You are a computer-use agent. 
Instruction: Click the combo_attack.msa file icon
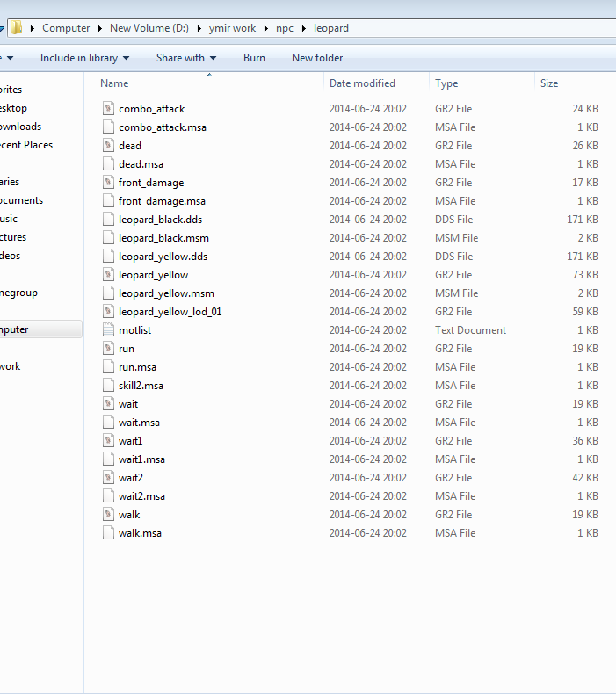pos(108,127)
